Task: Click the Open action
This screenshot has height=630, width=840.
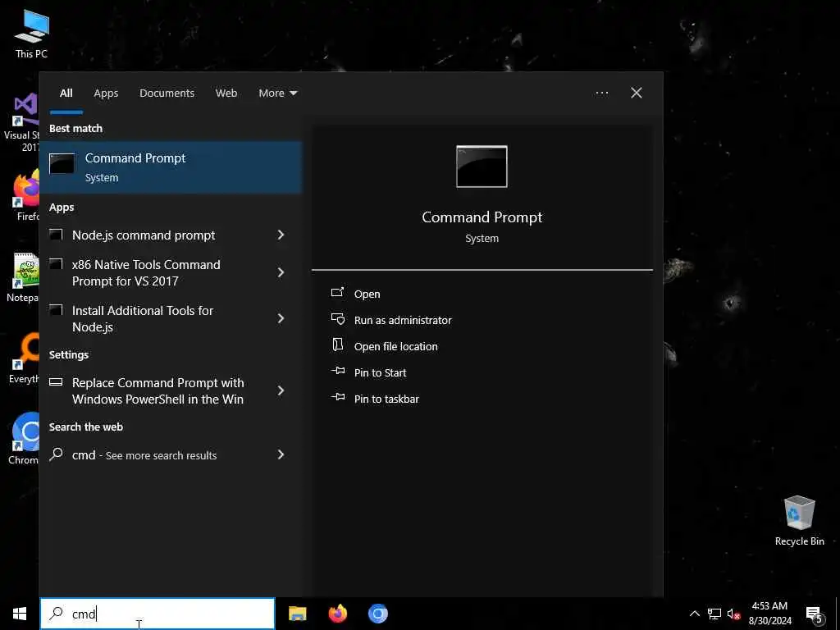Action: point(367,294)
